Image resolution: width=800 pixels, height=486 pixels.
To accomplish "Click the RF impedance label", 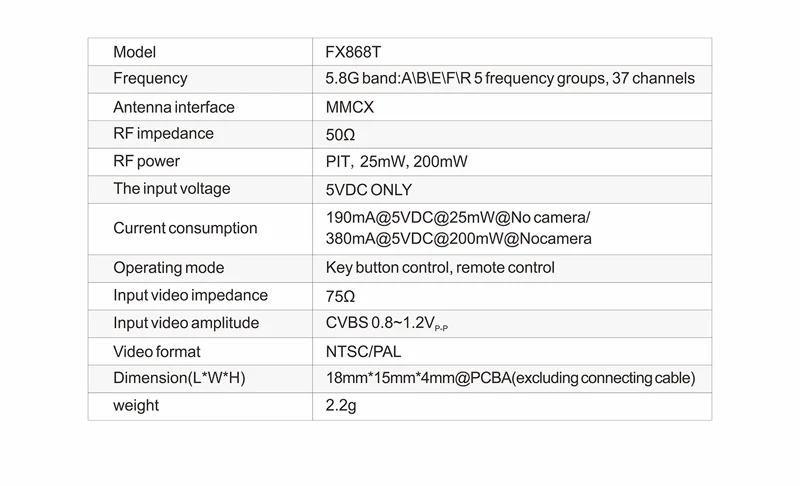I will pyautogui.click(x=163, y=134).
